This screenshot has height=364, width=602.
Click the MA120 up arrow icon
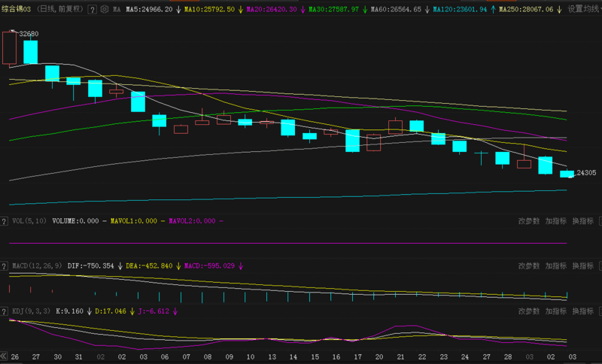(493, 10)
